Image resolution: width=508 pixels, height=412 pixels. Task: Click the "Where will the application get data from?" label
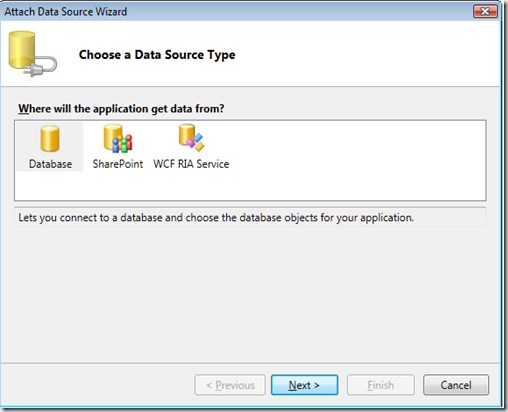(x=121, y=109)
